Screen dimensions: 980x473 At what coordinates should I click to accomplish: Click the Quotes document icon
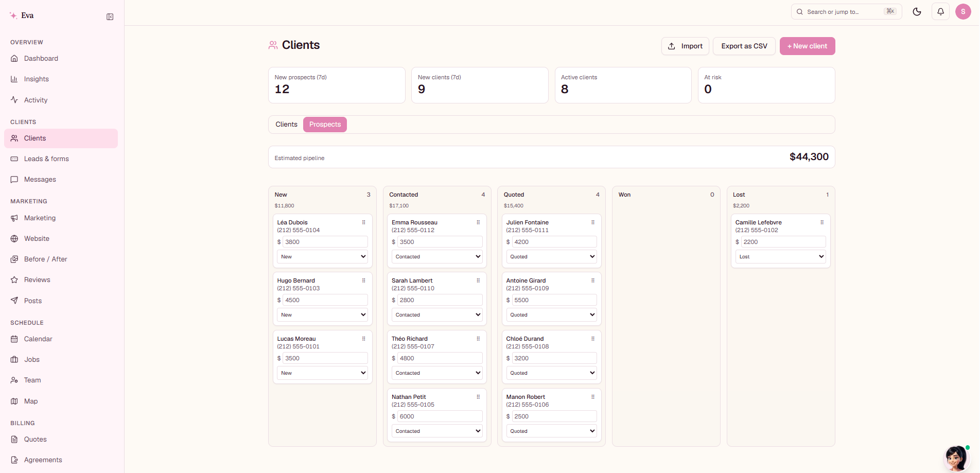pos(14,440)
